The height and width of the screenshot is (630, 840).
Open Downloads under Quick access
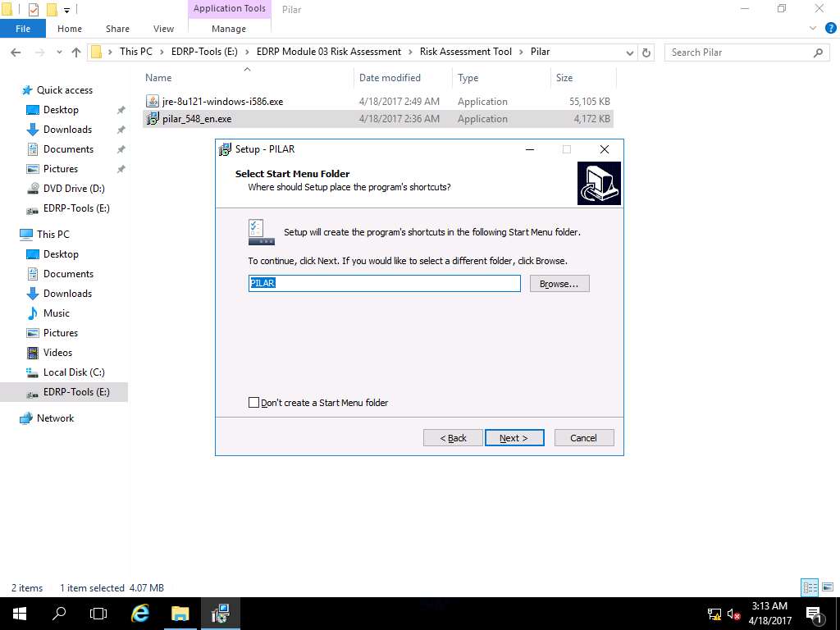tap(67, 130)
